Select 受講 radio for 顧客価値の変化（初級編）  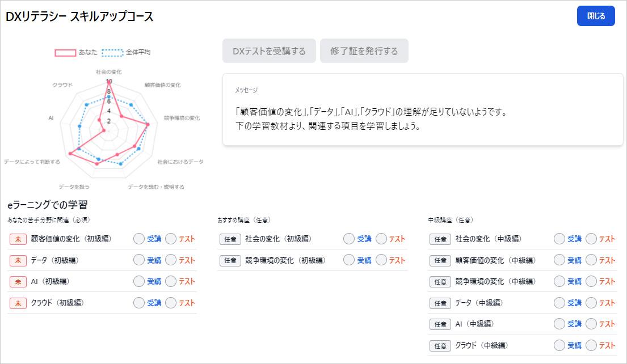pos(138,239)
